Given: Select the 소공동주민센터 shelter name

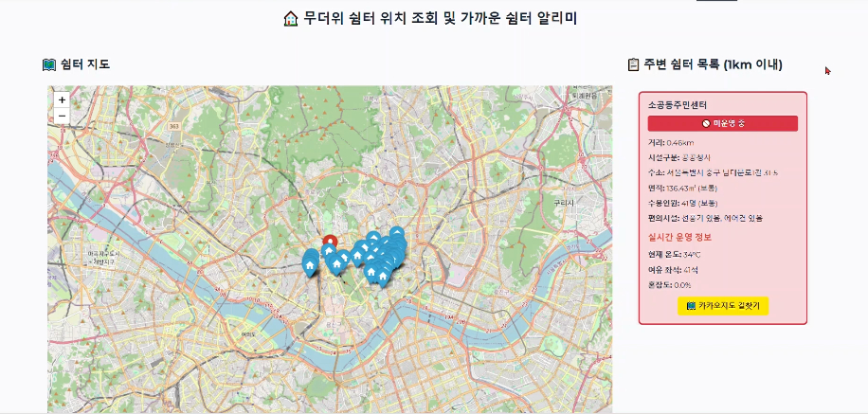Looking at the screenshot, I should click(678, 104).
